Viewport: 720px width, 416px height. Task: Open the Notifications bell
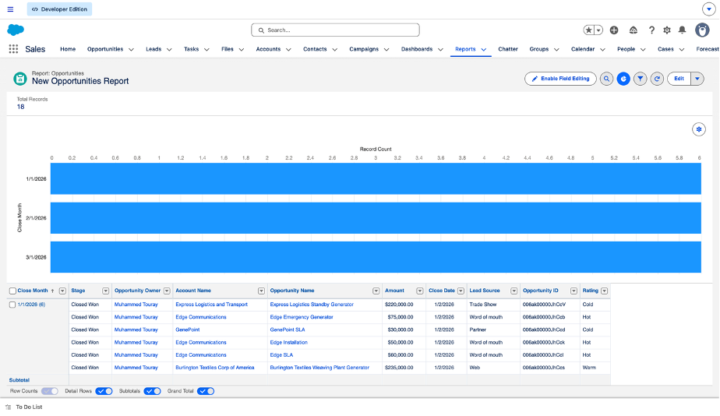tap(682, 30)
